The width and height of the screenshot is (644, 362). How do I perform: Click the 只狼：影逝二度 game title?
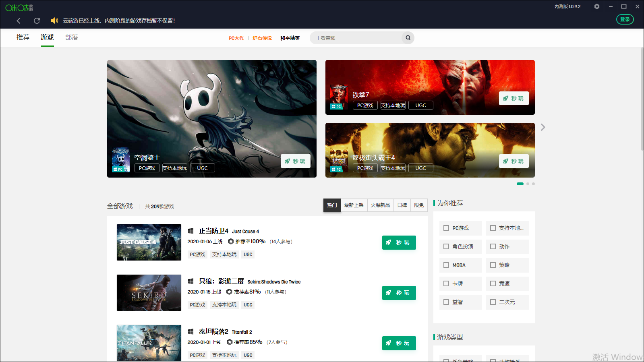tap(222, 281)
